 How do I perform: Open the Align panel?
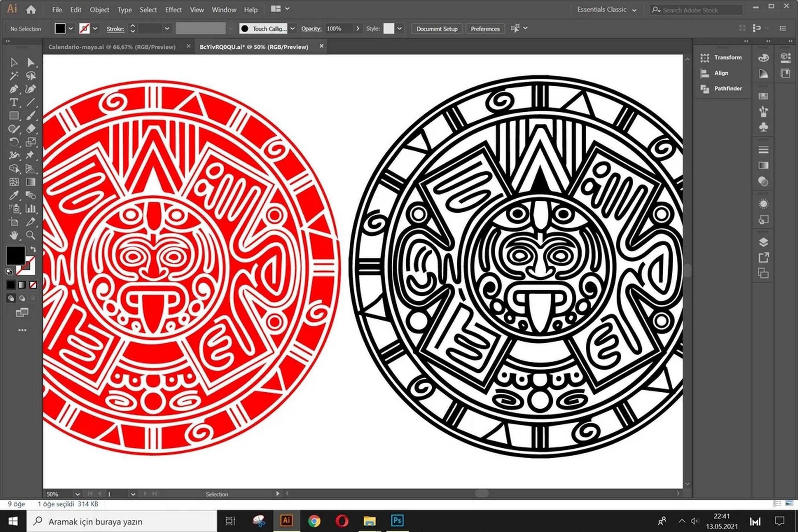715,73
